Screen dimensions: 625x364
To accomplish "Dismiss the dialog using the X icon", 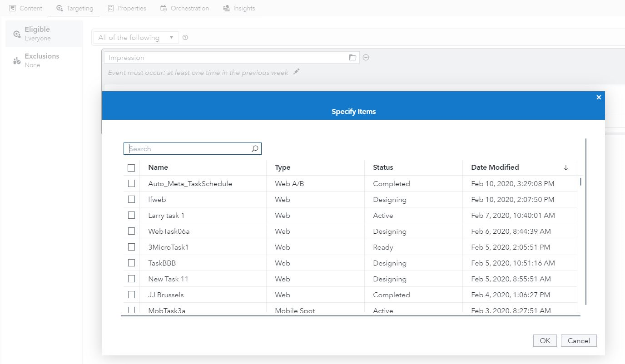I will click(599, 97).
